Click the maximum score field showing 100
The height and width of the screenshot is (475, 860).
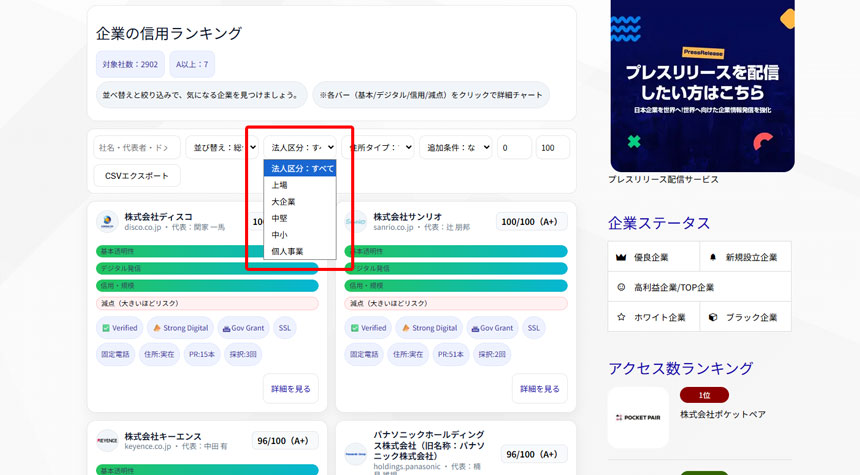553,148
